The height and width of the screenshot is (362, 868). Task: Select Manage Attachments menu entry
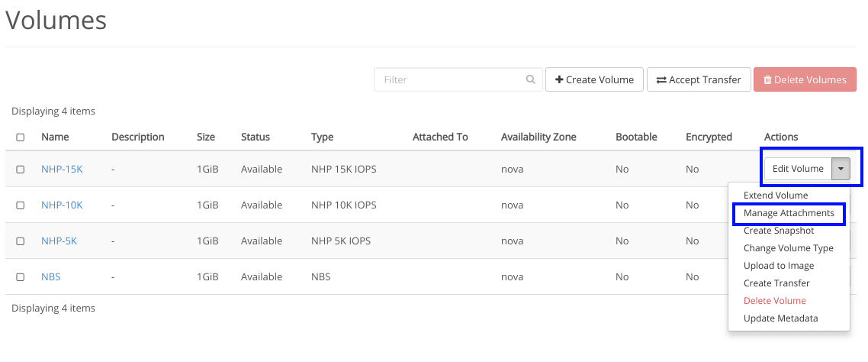click(789, 213)
